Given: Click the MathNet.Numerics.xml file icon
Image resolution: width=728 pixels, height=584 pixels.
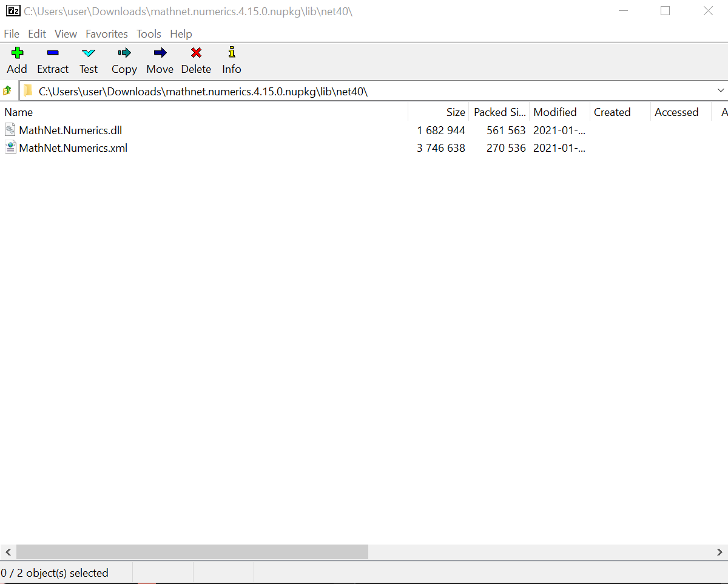Looking at the screenshot, I should pos(10,148).
